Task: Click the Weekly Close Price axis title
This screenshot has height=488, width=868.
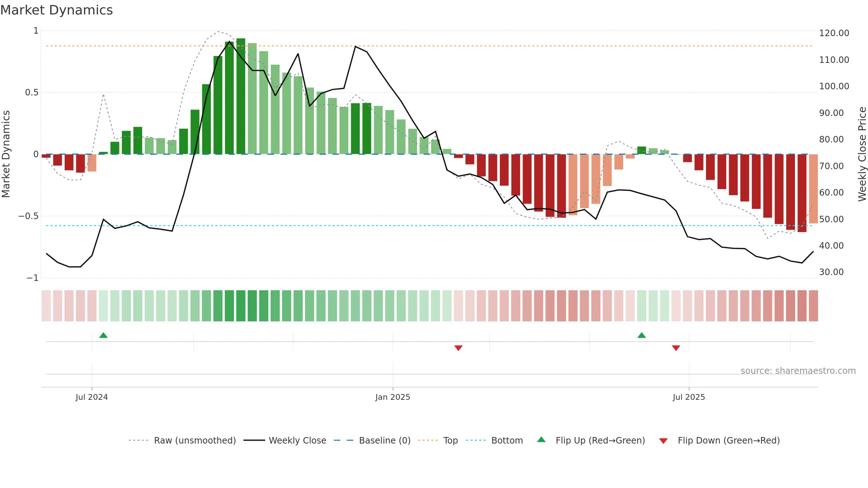Action: coord(862,154)
